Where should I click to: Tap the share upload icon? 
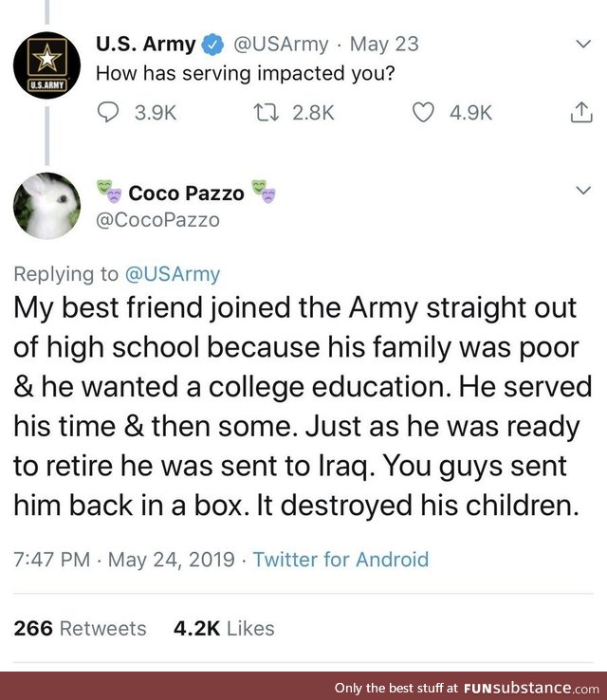581,112
